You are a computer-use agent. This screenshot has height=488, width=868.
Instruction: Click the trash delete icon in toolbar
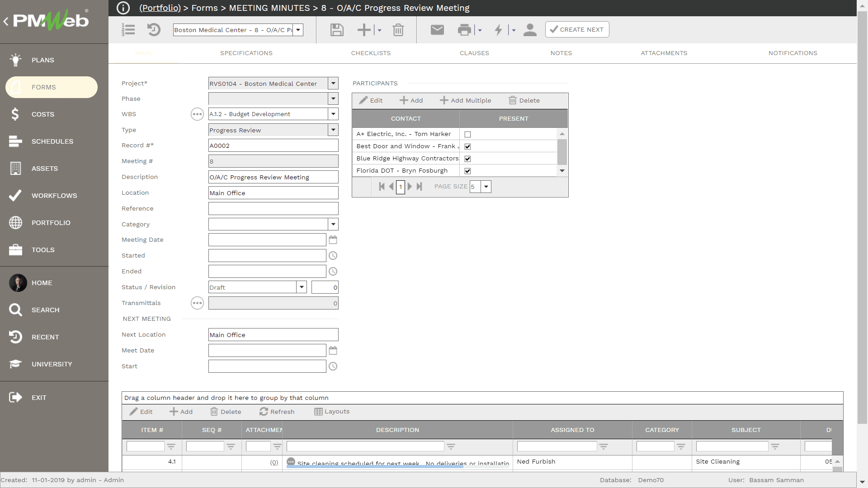click(398, 30)
